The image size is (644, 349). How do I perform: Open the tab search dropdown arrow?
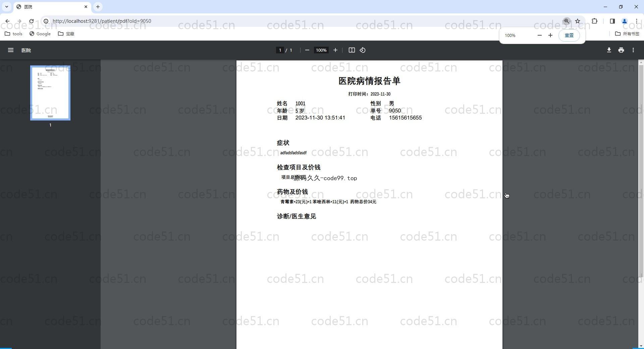click(6, 7)
